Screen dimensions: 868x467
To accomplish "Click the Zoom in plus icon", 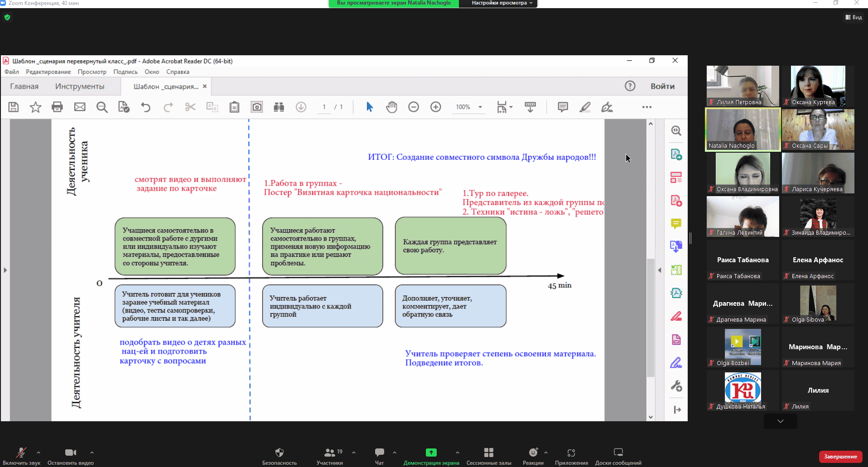I will coord(435,107).
